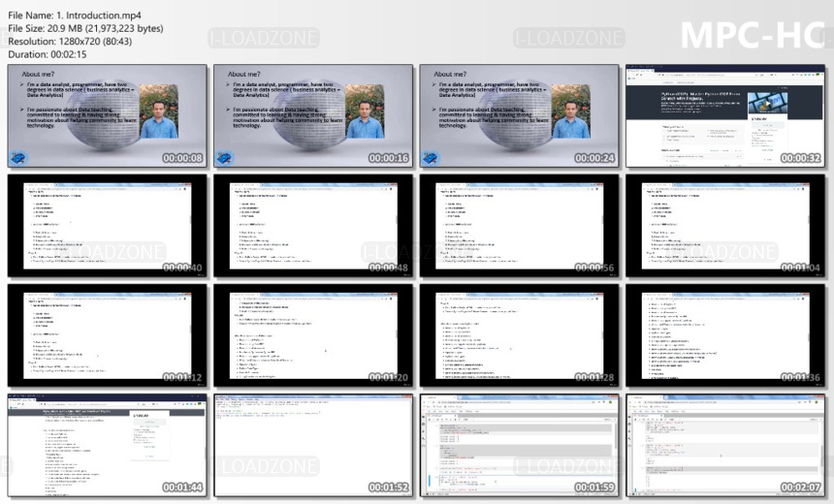This screenshot has height=504, width=834.
Task: Pick the notebook frame stamped 00:01:59
Action: coord(519,446)
